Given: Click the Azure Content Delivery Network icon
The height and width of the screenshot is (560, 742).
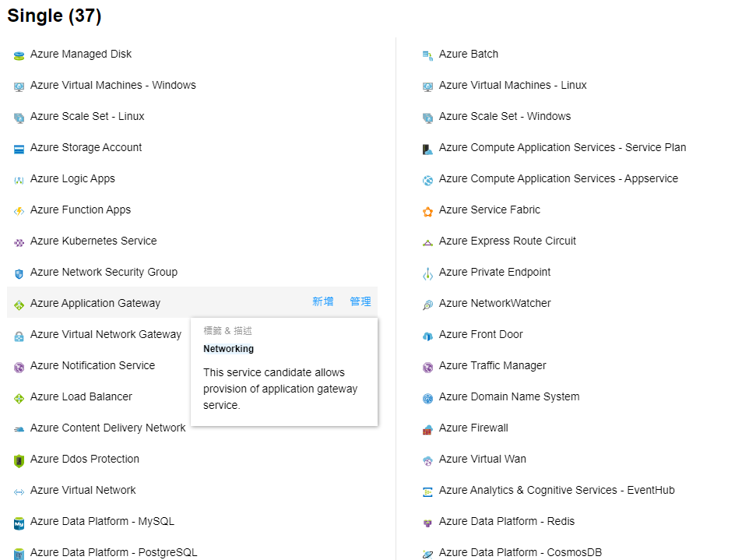Looking at the screenshot, I should tap(19, 430).
